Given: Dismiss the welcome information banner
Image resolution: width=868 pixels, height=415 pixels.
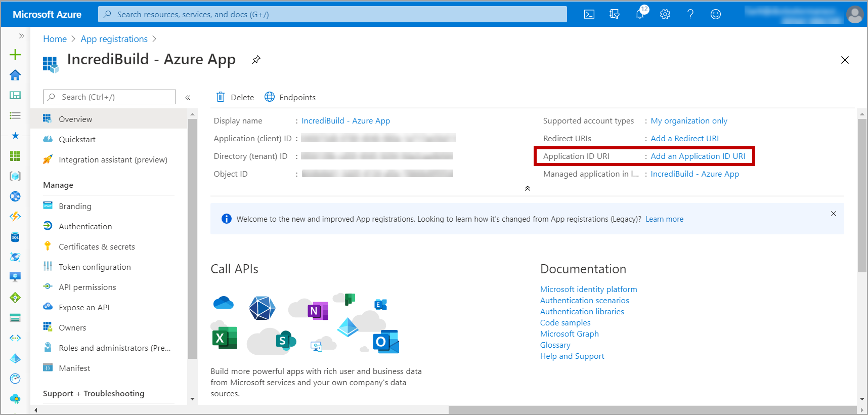Looking at the screenshot, I should tap(834, 214).
